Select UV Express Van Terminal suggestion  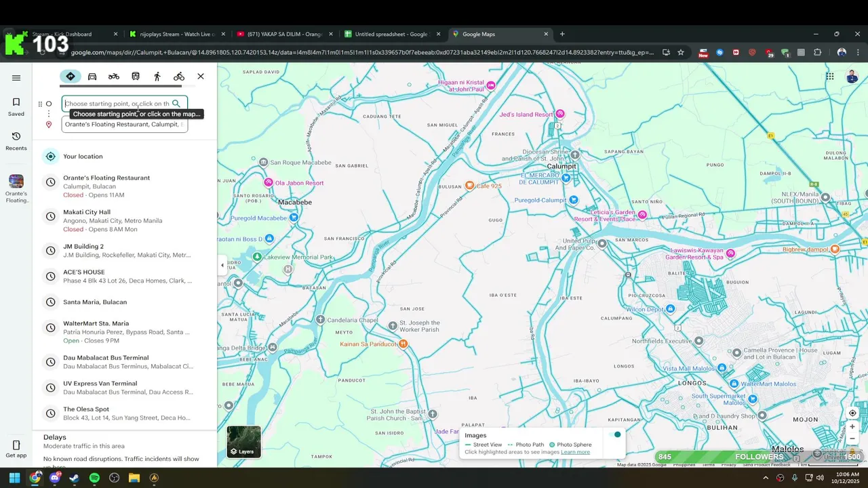[125, 388]
